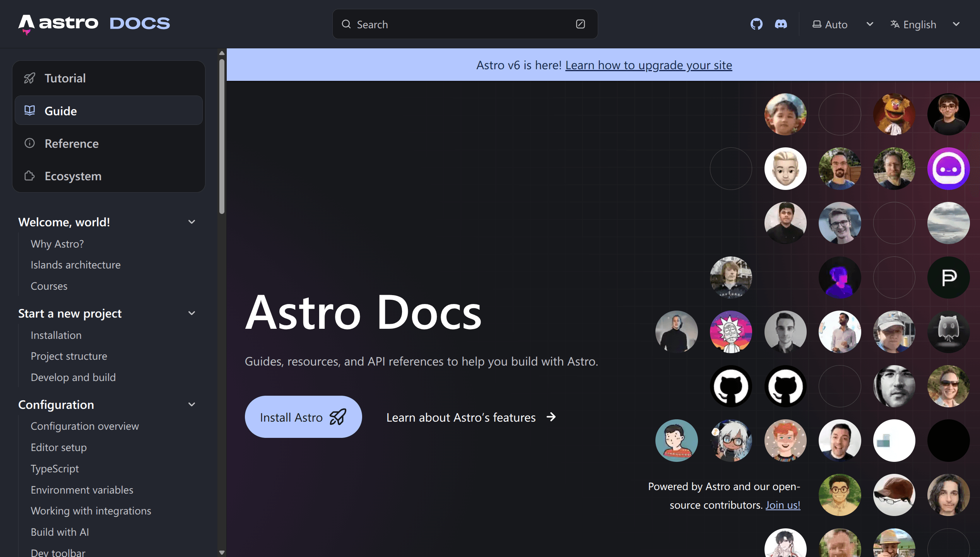Click the Astro Docs logo

94,24
